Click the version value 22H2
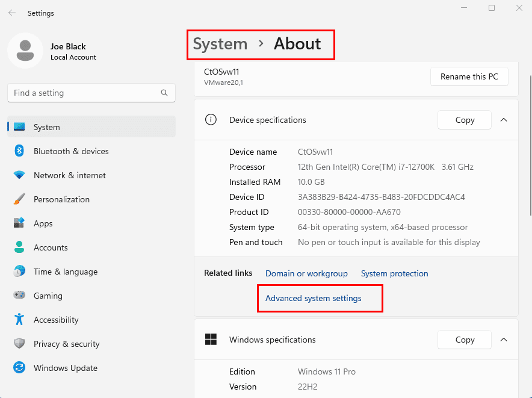Image resolution: width=532 pixels, height=398 pixels. pos(308,387)
